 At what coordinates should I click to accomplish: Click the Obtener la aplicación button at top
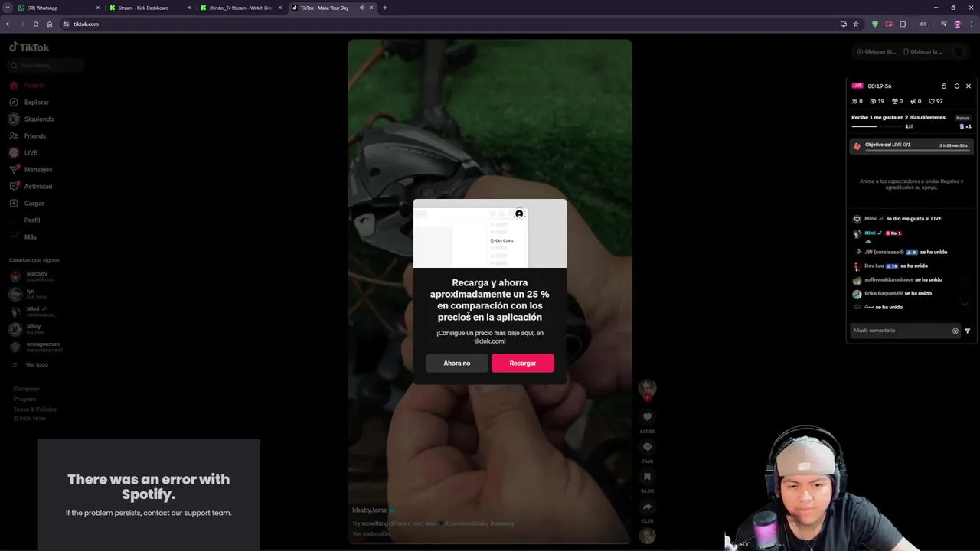click(x=923, y=51)
